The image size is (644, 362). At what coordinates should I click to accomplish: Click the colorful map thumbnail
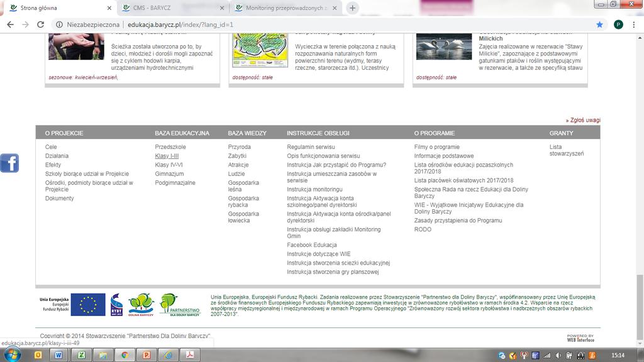[x=260, y=50]
